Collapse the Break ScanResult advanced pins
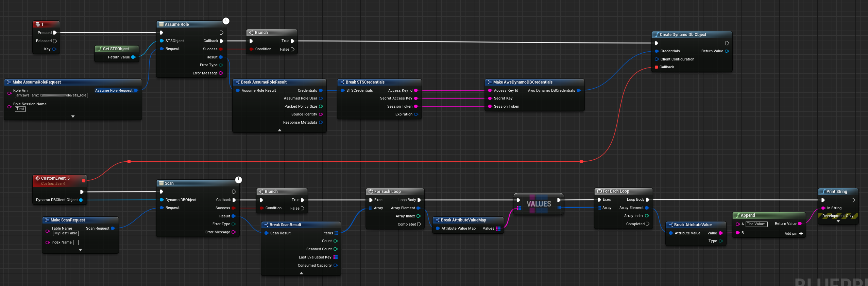 click(x=301, y=273)
